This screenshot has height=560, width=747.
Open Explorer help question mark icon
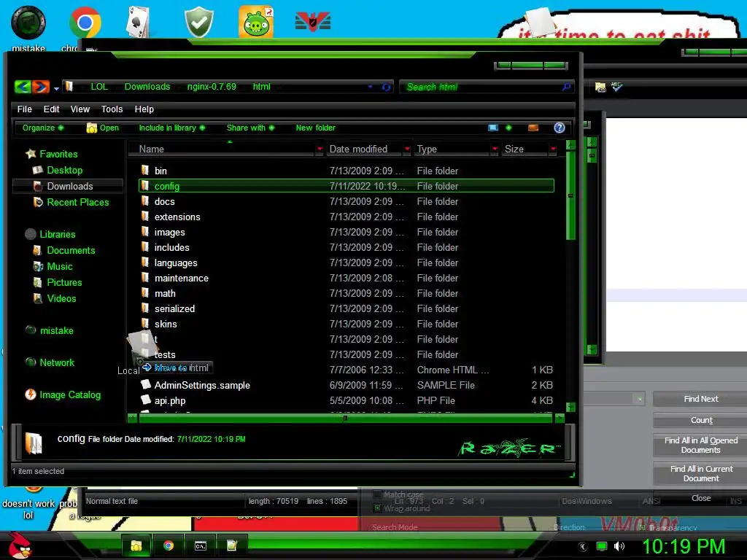click(x=560, y=128)
